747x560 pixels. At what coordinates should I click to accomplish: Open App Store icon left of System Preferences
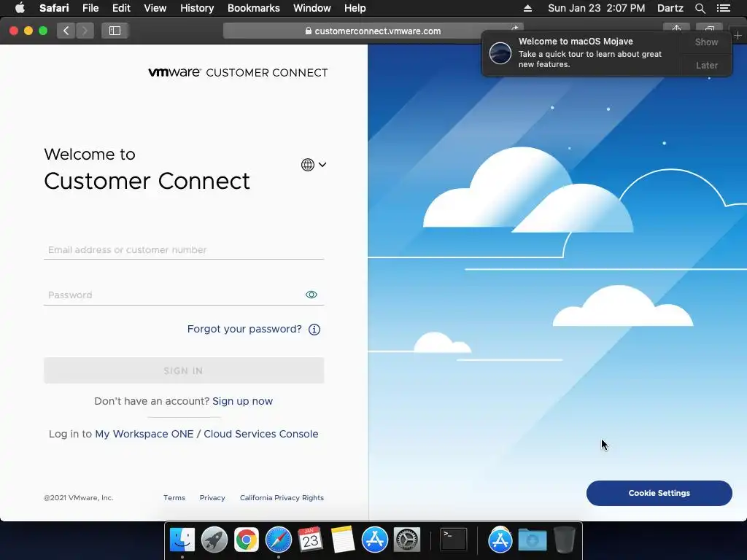(375, 540)
